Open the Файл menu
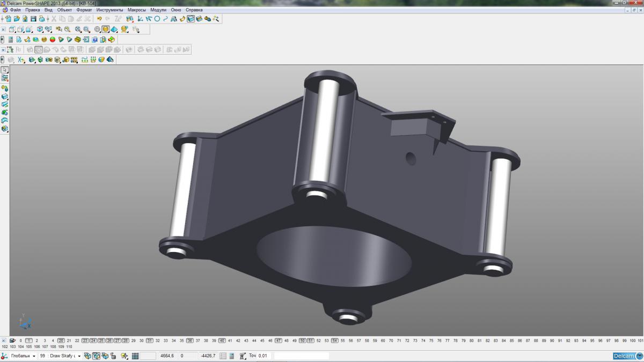The image size is (644, 362). click(15, 10)
